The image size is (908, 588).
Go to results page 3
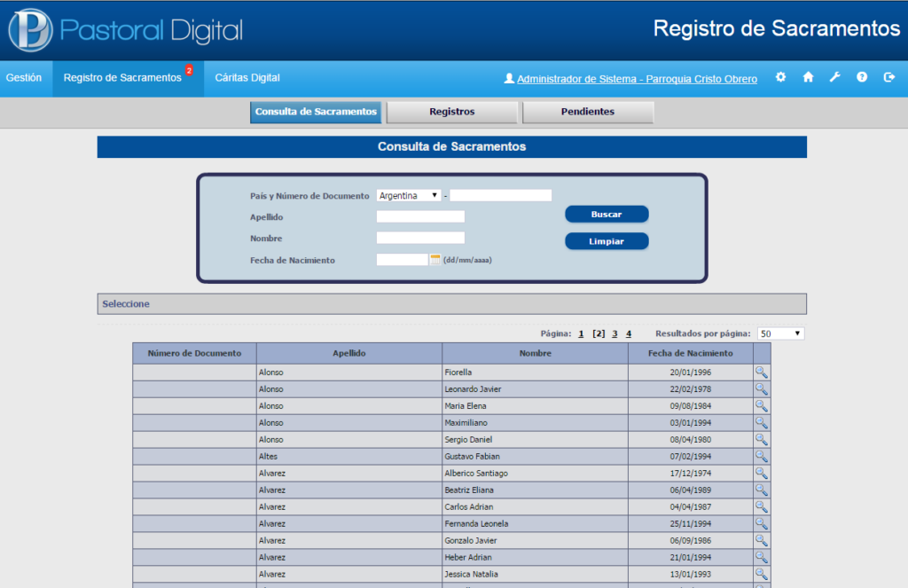(x=615, y=333)
